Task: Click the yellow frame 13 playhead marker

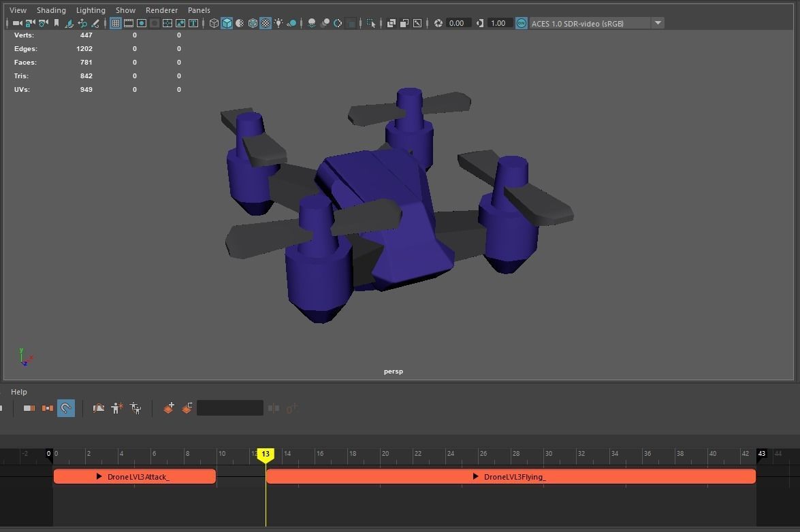Action: click(x=266, y=454)
